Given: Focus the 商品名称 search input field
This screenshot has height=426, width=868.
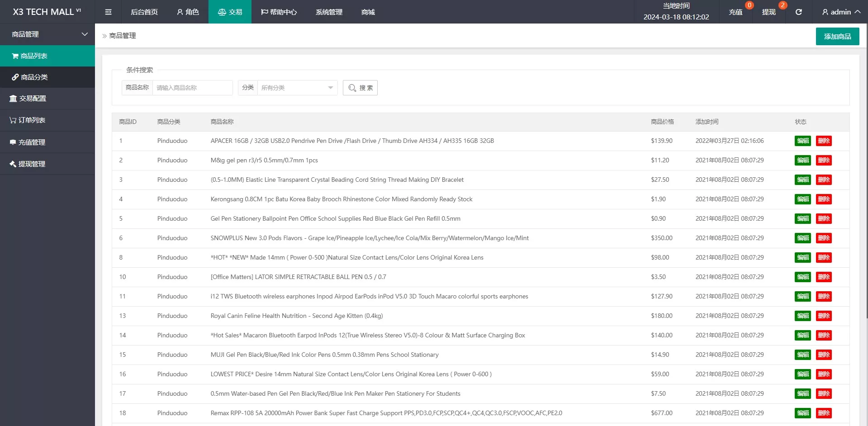Looking at the screenshot, I should coord(192,88).
